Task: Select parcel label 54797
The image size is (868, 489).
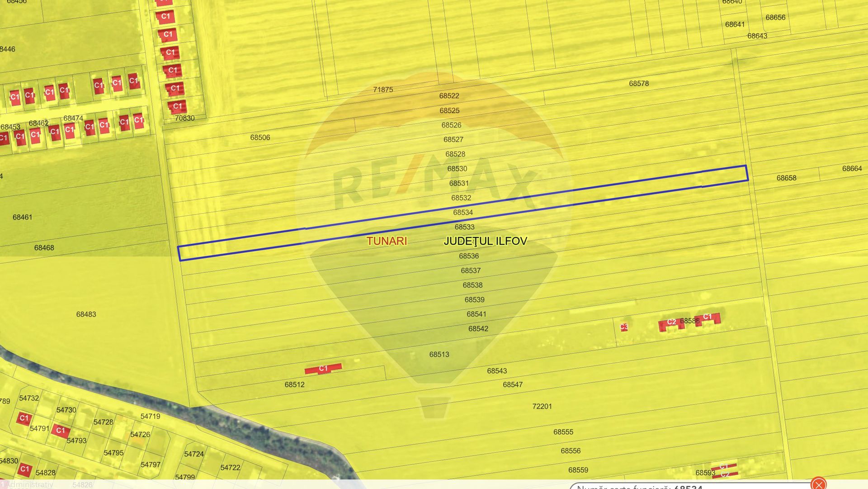Action: [x=151, y=465]
